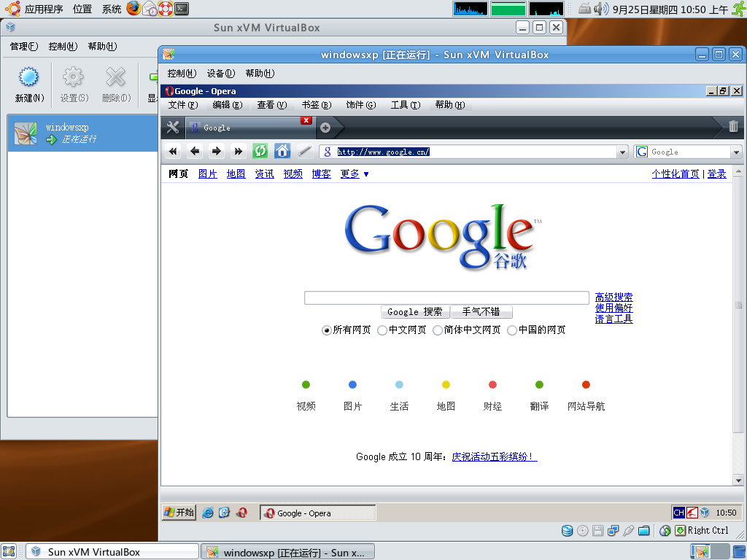Launch the terminal from the Ubuntu panel
This screenshot has height=560, width=747.
[182, 9]
